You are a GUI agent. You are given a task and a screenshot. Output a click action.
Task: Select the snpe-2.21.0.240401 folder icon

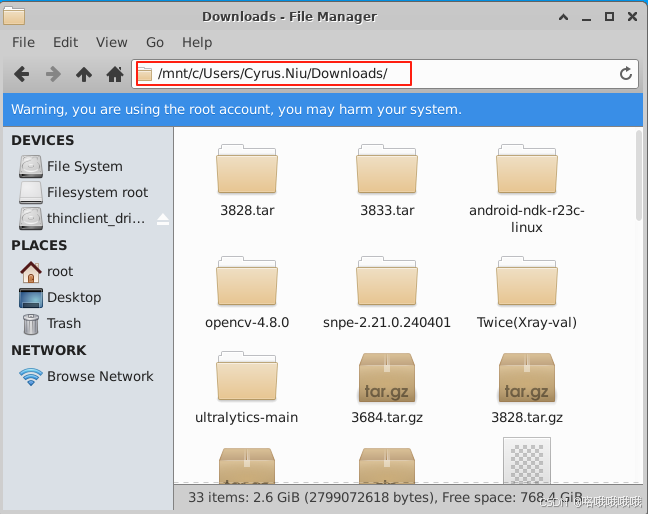pyautogui.click(x=387, y=281)
